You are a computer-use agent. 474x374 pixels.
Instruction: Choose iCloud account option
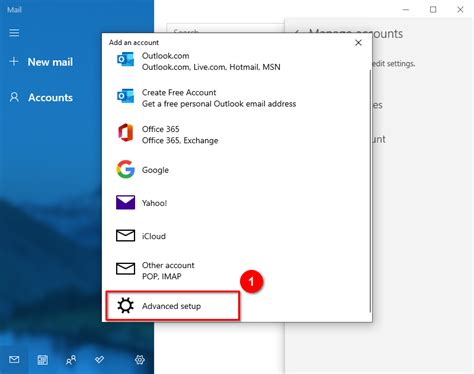point(237,236)
